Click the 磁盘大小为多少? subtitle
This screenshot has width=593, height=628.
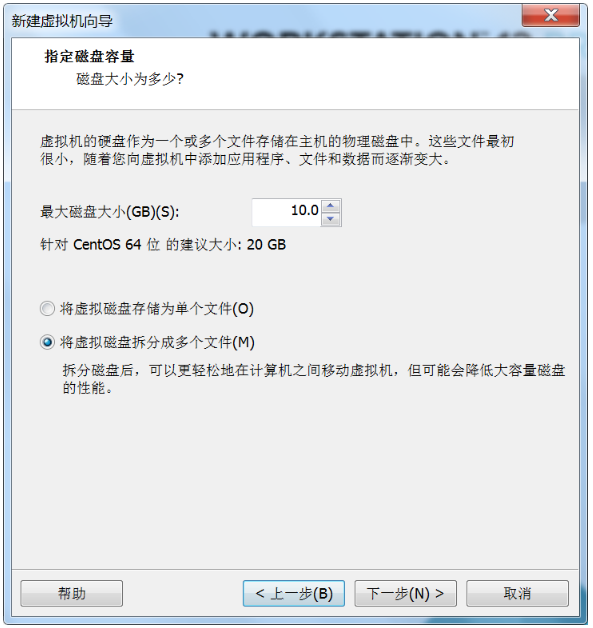coord(130,79)
